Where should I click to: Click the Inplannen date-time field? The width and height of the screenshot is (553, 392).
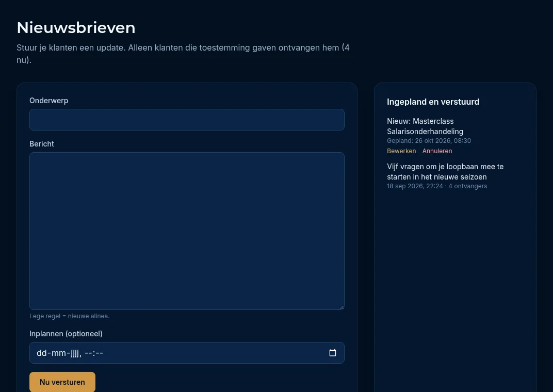pos(187,353)
